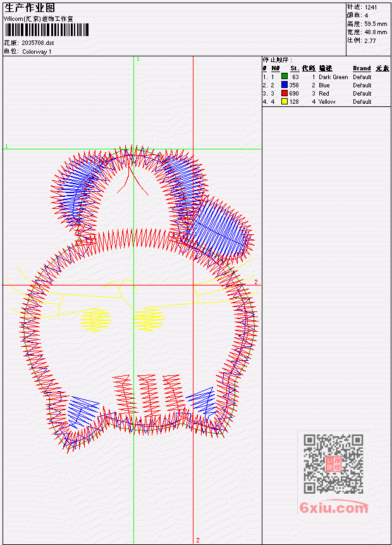Image resolution: width=392 pixels, height=545 pixels.
Task: Click the 'N#' column header
Action: tap(275, 68)
